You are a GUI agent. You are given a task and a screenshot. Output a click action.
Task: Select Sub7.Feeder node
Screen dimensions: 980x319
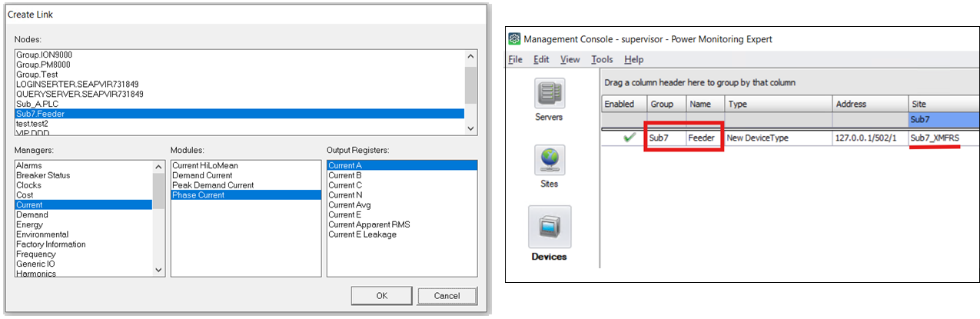tap(239, 114)
